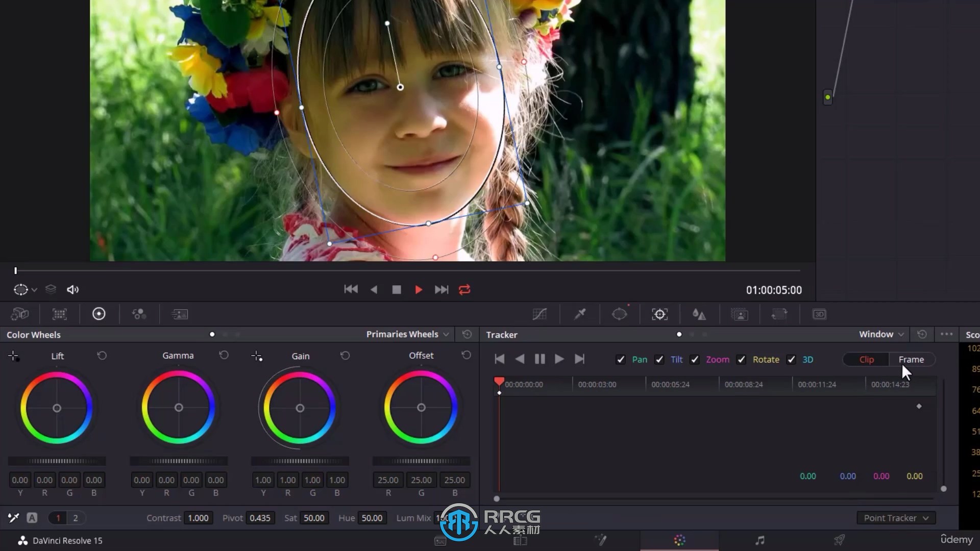Switch to Clip tab in tracker

(866, 359)
